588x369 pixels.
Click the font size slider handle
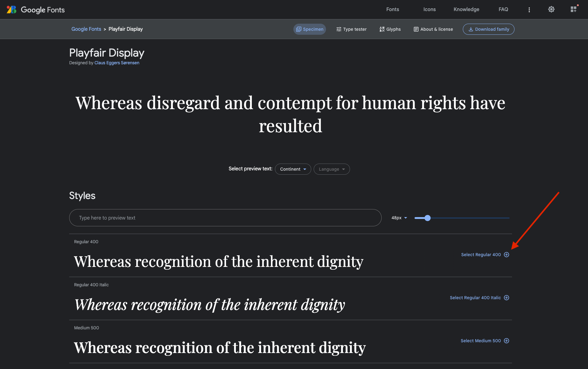[x=427, y=218]
